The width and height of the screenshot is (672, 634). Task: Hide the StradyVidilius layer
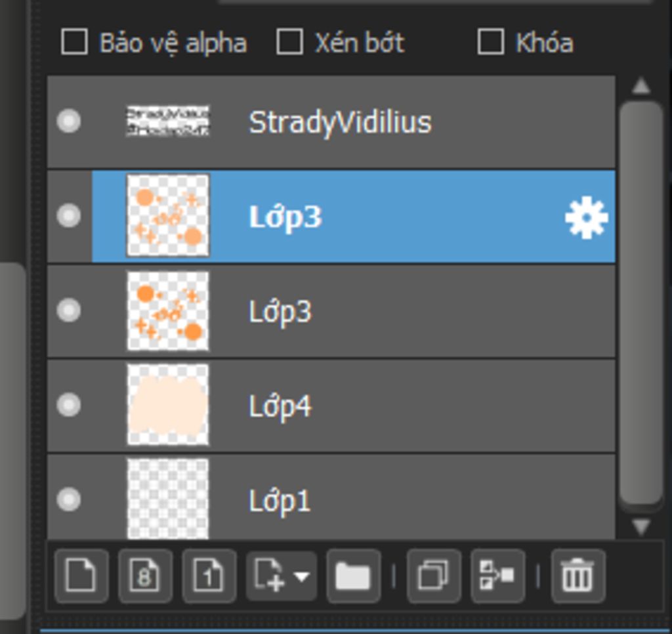68,121
